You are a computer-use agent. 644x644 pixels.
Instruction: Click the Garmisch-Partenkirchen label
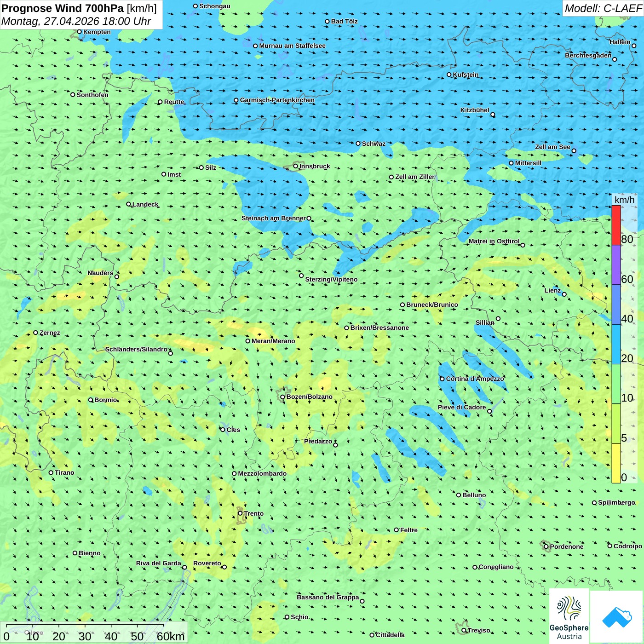click(x=277, y=100)
